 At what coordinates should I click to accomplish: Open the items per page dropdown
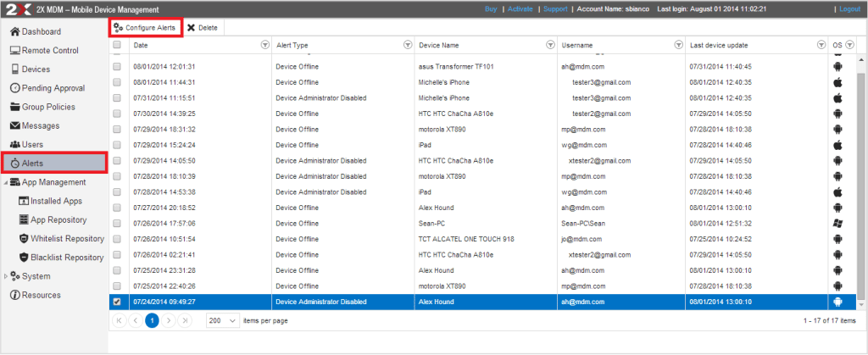coord(223,320)
